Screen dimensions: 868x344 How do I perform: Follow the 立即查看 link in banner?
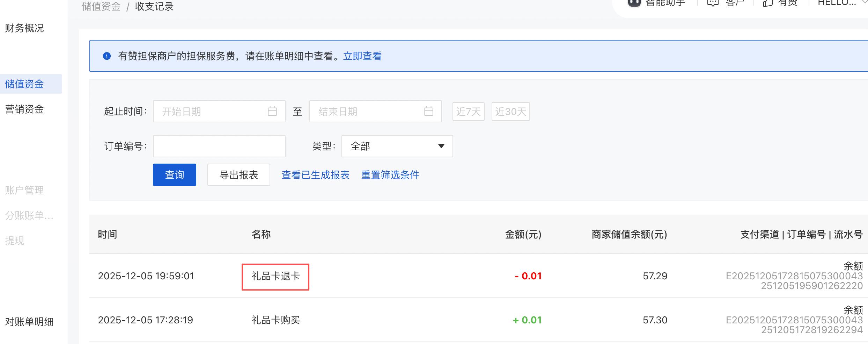(362, 56)
